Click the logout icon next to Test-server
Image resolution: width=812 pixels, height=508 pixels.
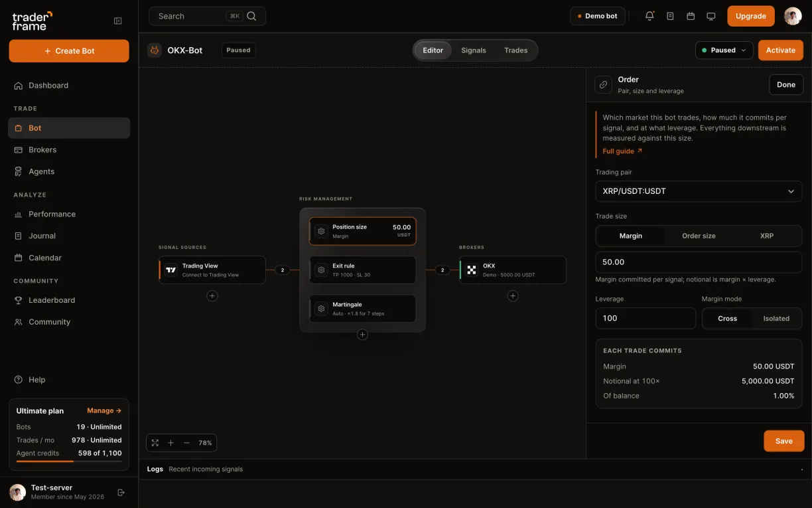tap(121, 492)
